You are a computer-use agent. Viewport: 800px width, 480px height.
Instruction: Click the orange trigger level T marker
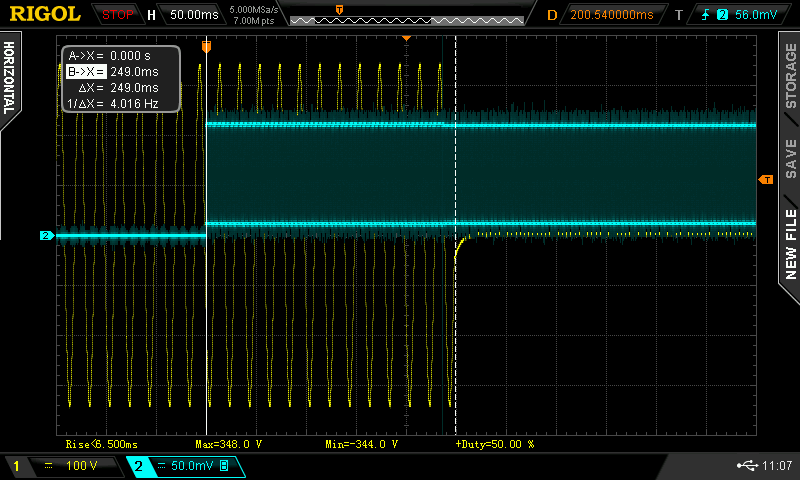(766, 180)
